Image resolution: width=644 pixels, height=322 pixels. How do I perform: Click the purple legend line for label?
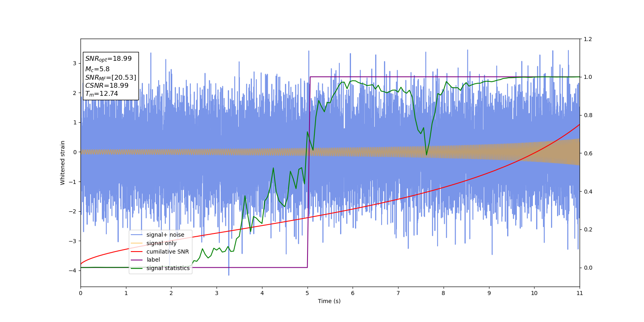[x=137, y=260]
